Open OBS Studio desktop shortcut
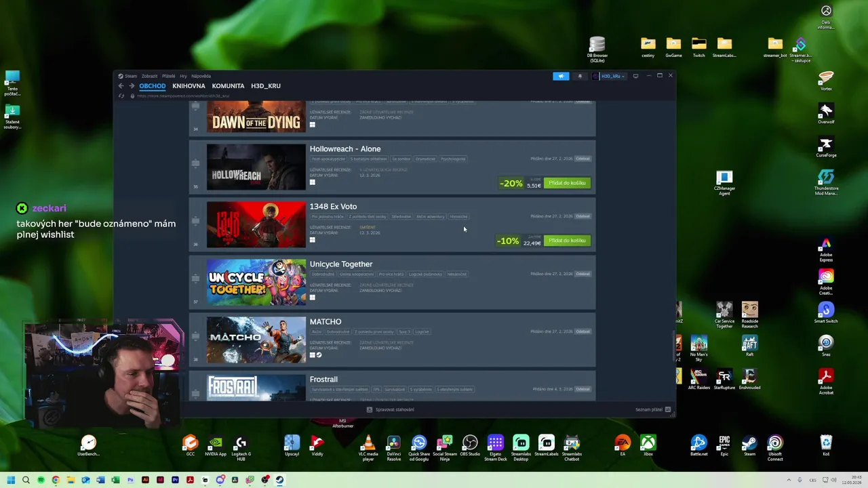 coord(470,447)
